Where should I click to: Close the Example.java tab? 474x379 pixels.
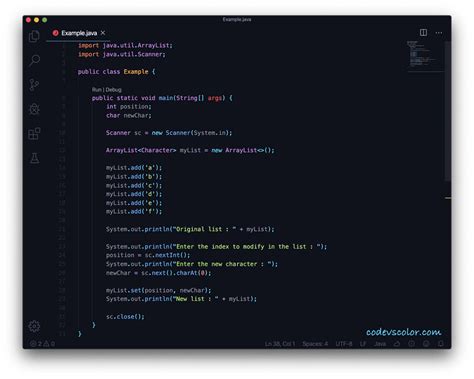click(103, 33)
